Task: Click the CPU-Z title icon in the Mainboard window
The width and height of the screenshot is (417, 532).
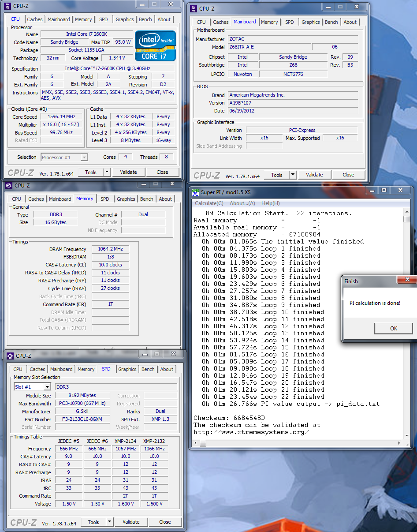Action: coord(193,8)
